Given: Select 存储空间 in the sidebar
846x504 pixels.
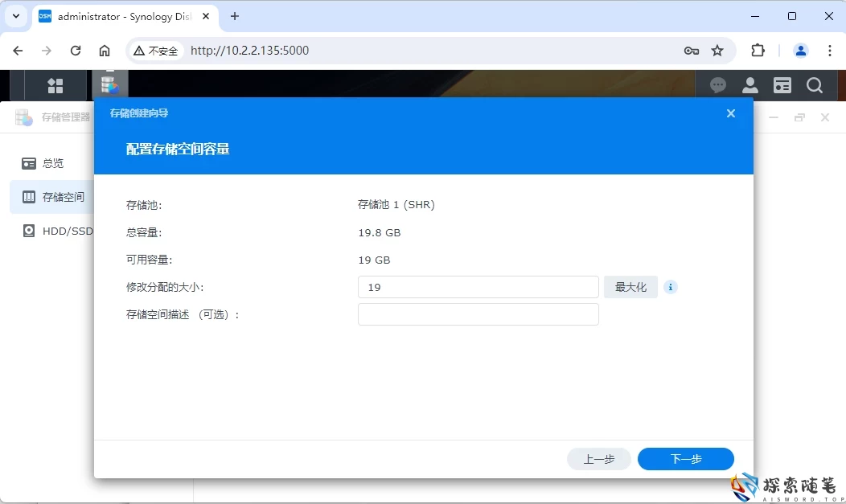Looking at the screenshot, I should (x=62, y=197).
